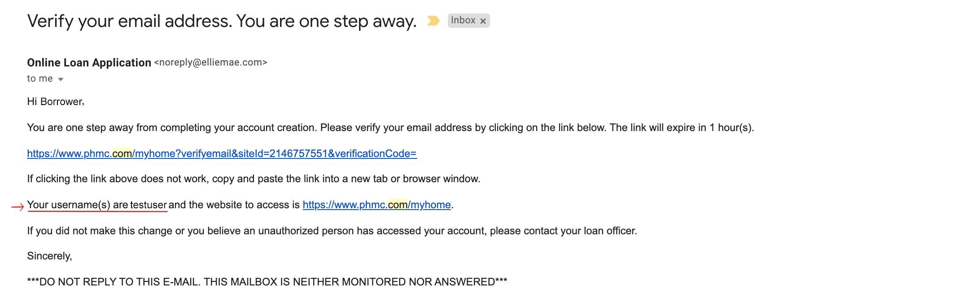Click the "Sincerely," closing line
Image resolution: width=980 pixels, height=307 pixels.
[x=49, y=256]
